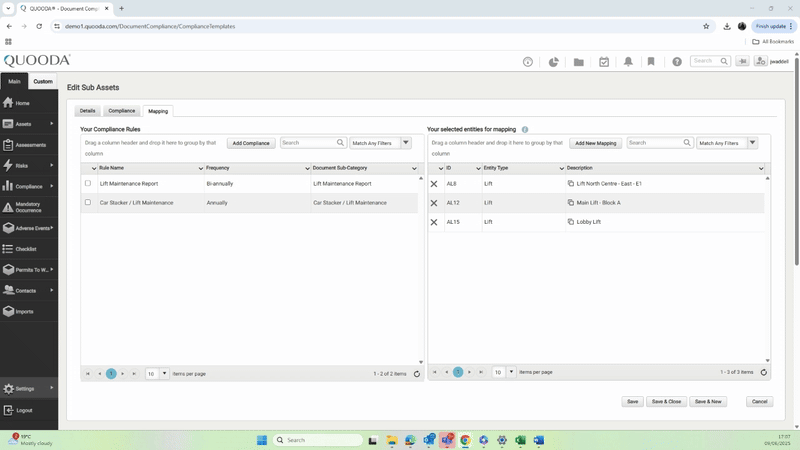Switch sidebar to Main tab
Image resolution: width=800 pixels, height=450 pixels.
[x=14, y=81]
